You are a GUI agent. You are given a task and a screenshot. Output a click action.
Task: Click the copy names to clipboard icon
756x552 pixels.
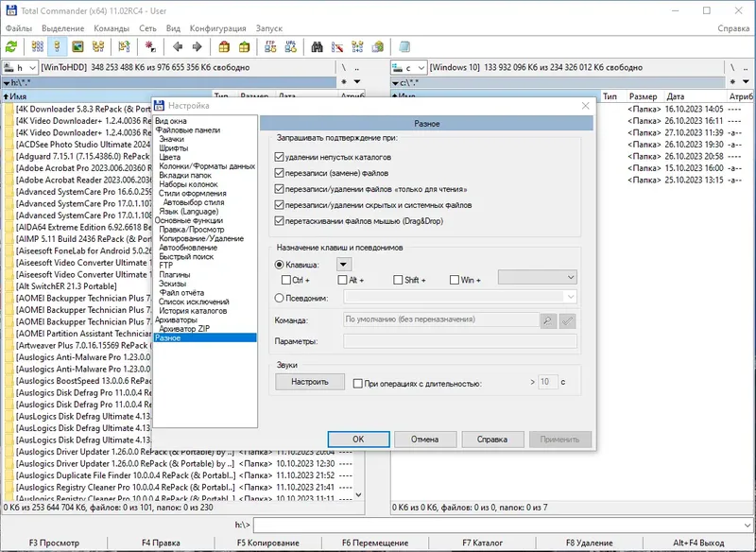pyautogui.click(x=377, y=46)
